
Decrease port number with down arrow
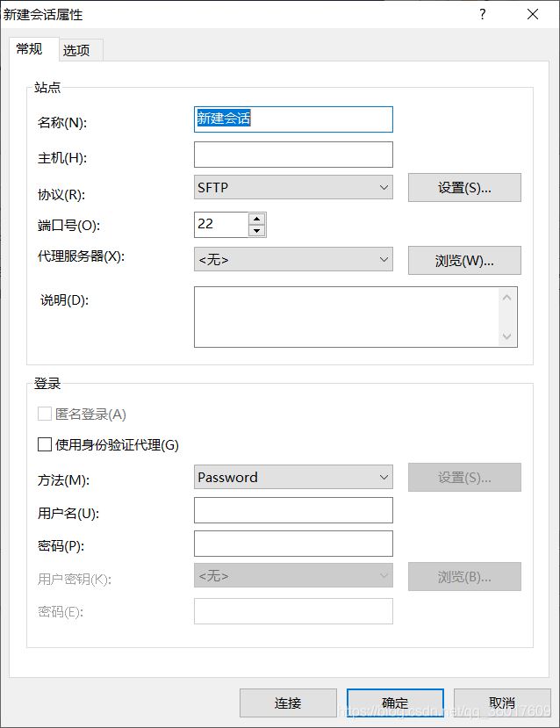coord(256,230)
